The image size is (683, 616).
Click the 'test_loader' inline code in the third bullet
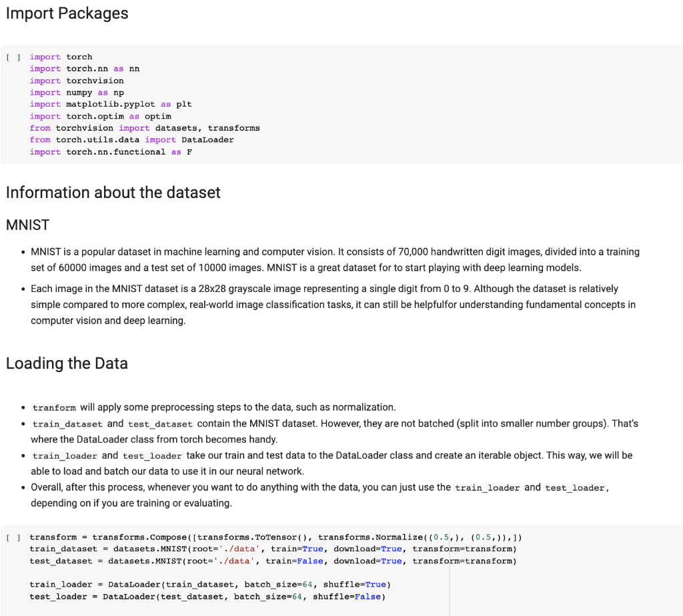[152, 456]
